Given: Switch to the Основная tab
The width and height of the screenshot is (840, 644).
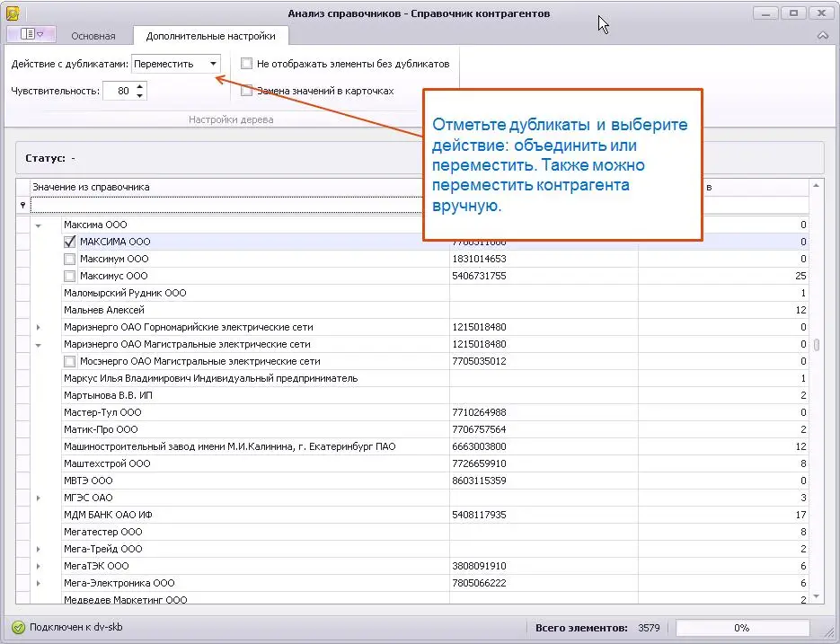Looking at the screenshot, I should click(x=93, y=36).
